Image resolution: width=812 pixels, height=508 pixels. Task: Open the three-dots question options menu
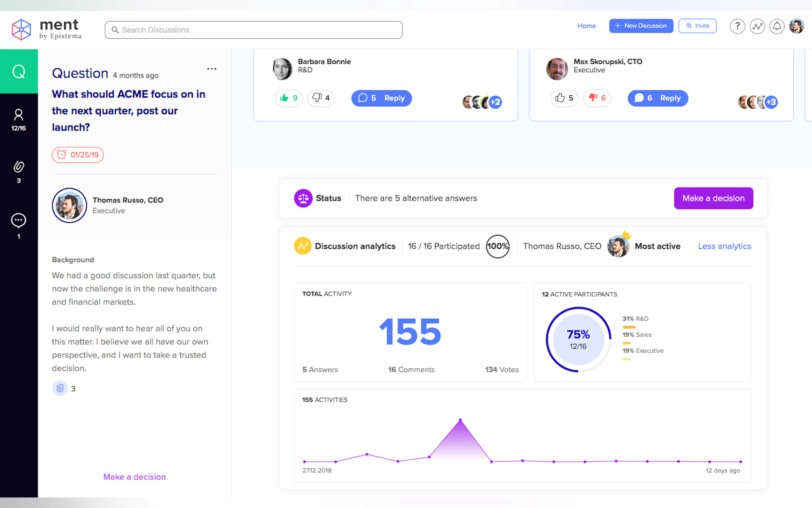tap(212, 69)
